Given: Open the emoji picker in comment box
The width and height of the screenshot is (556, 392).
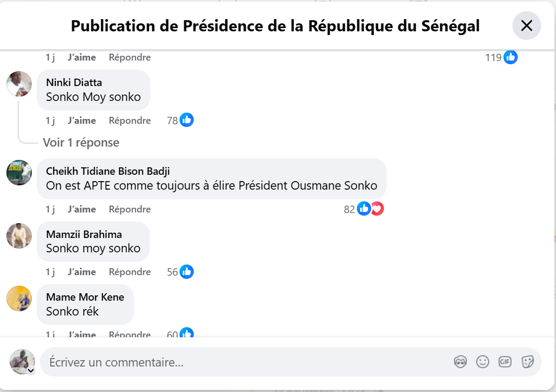Looking at the screenshot, I should coord(482,362).
